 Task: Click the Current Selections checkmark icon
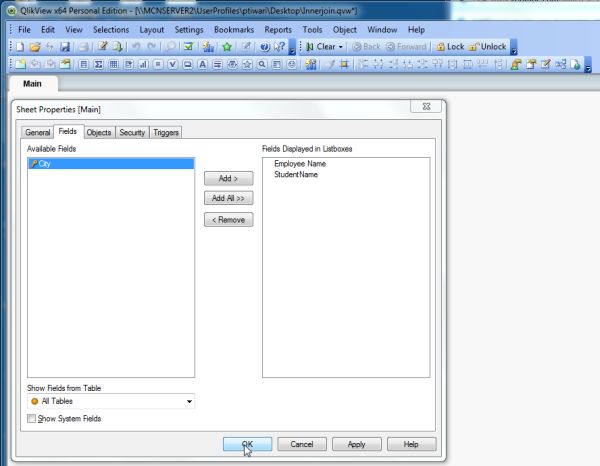[x=188, y=47]
